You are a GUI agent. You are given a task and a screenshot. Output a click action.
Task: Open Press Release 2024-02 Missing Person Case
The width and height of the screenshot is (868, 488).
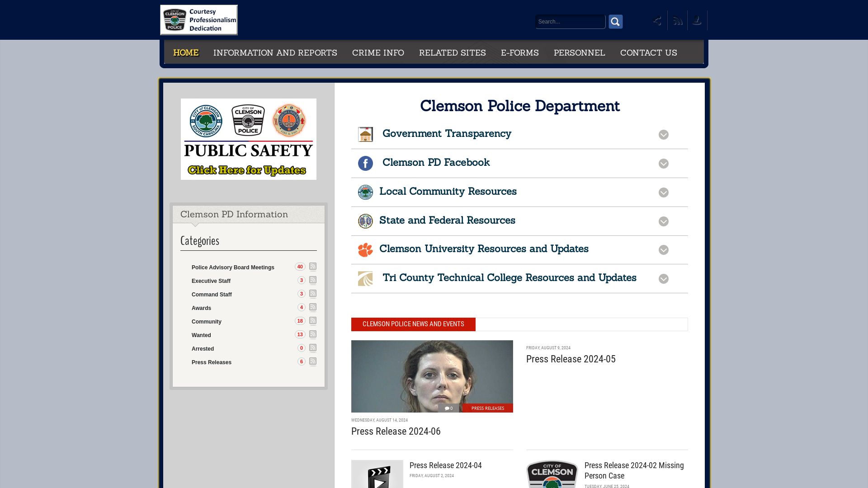tap(634, 470)
